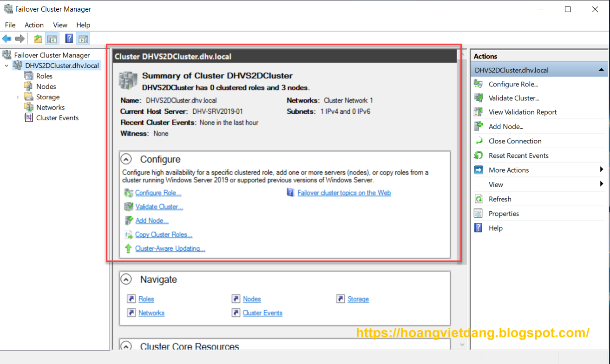
Task: Click the Close Connection icon in the Actions pane
Action: click(x=479, y=141)
